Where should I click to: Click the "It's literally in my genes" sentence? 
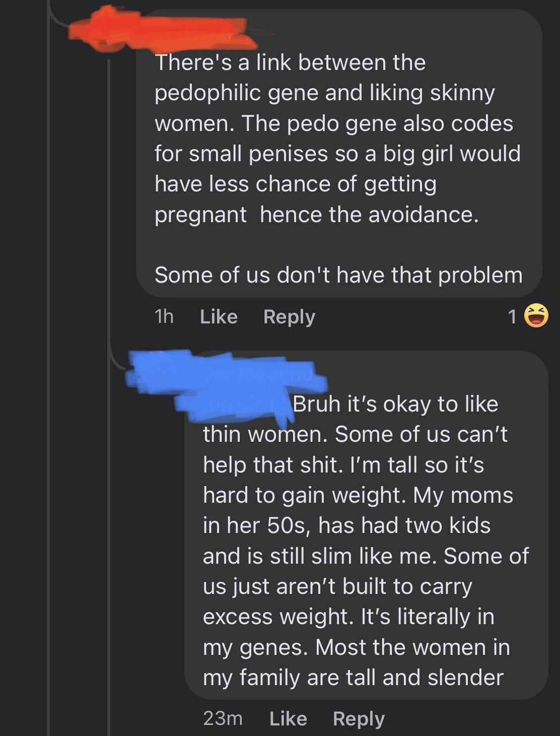pos(353,632)
